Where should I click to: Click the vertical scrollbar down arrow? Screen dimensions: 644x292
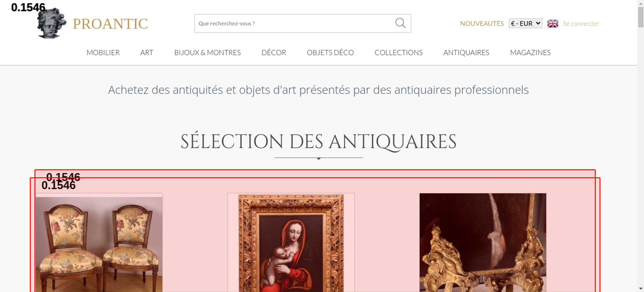pyautogui.click(x=641, y=288)
